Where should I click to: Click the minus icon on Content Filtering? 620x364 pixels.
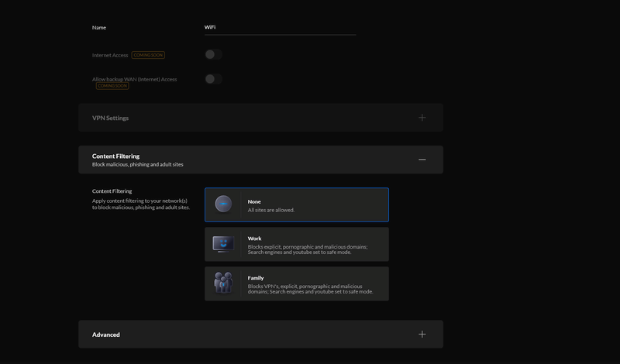tap(422, 160)
